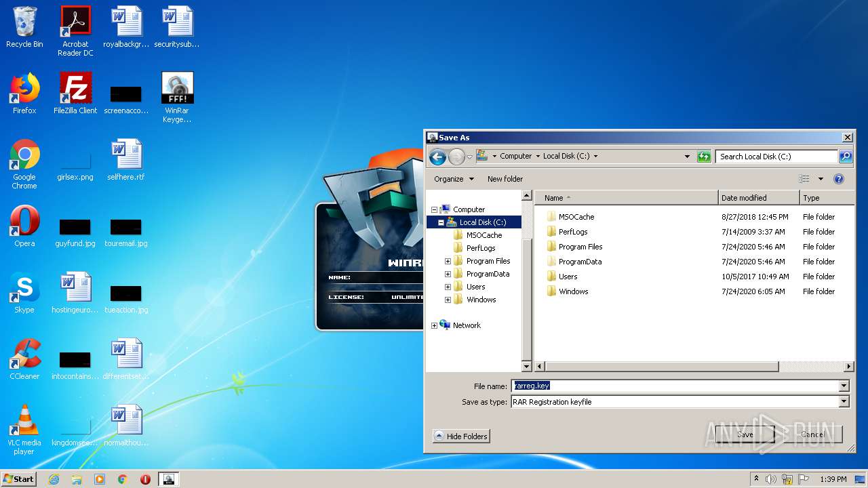Open the address bar history dropdown
The image size is (868, 488).
pyautogui.click(x=687, y=157)
